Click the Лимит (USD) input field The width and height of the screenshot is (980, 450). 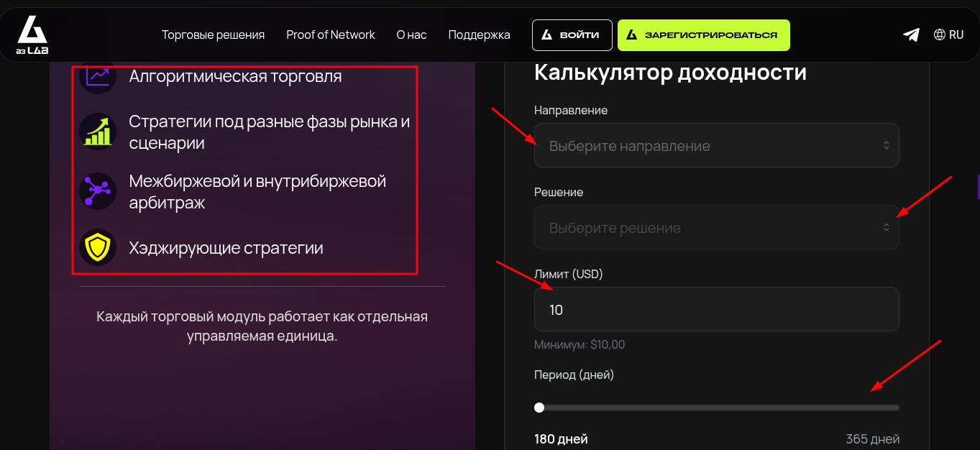coord(716,309)
